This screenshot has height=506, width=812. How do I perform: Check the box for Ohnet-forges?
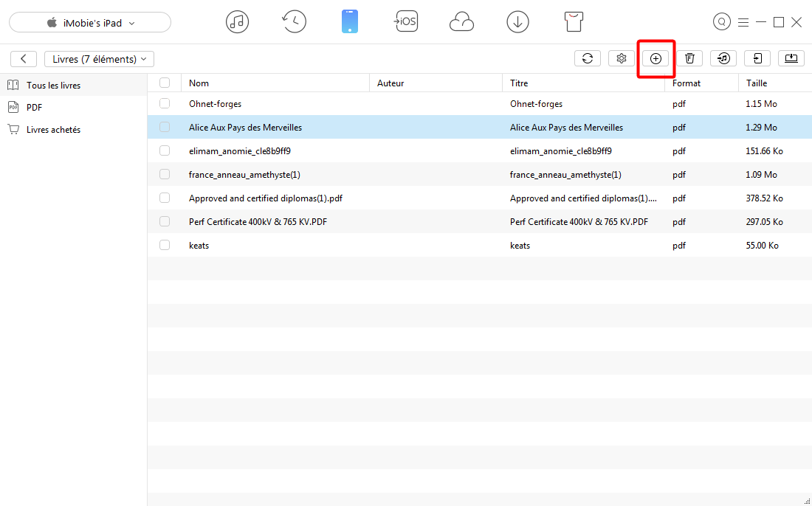[x=165, y=103]
